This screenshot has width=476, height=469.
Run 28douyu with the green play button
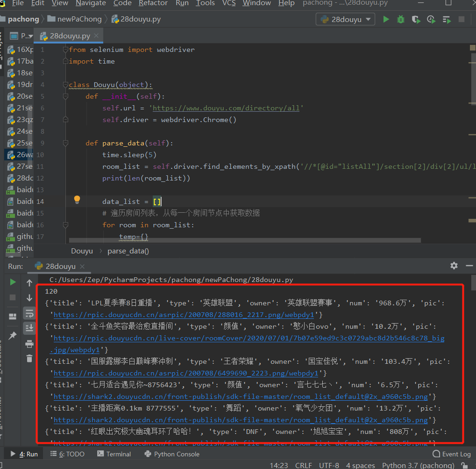(x=386, y=20)
